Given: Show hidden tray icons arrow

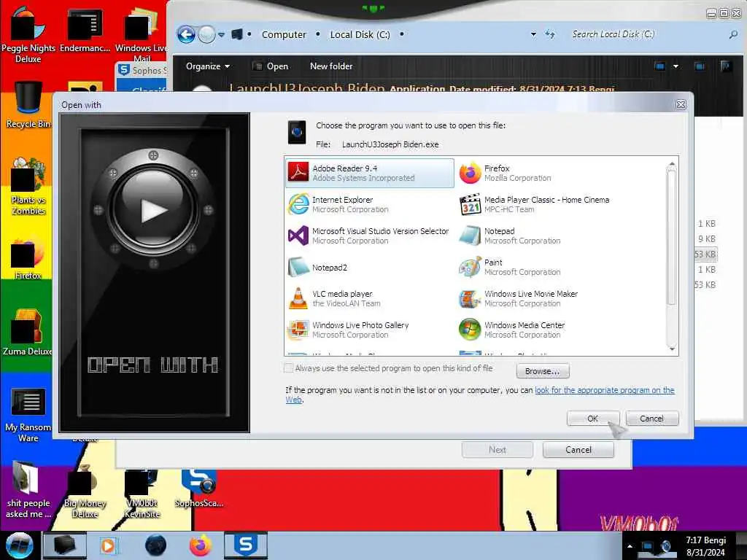Looking at the screenshot, I should [x=630, y=546].
